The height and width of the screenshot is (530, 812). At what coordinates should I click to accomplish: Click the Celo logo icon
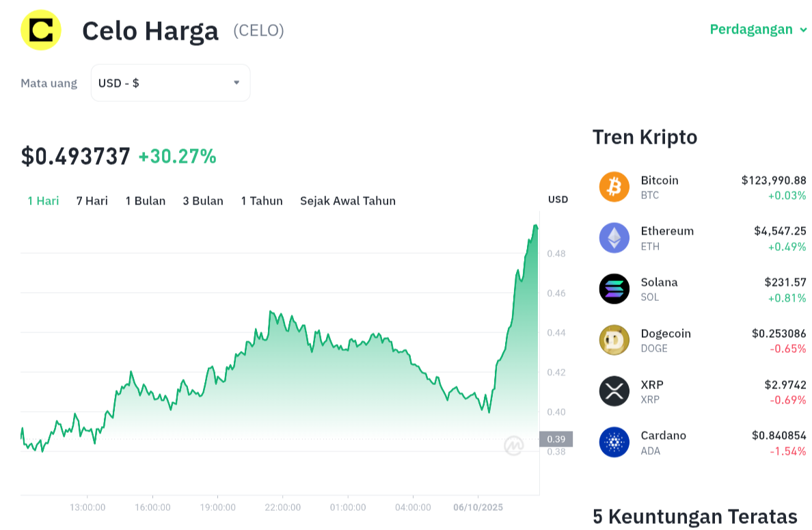(41, 30)
